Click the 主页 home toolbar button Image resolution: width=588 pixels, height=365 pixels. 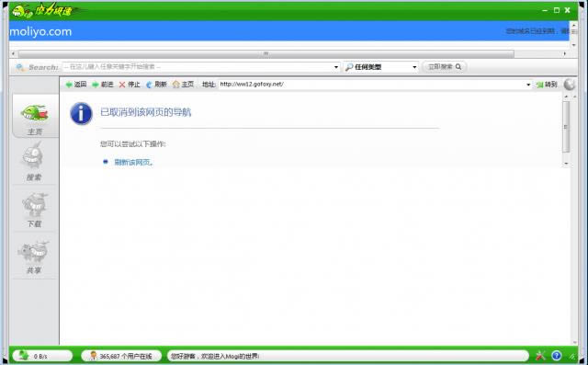184,85
